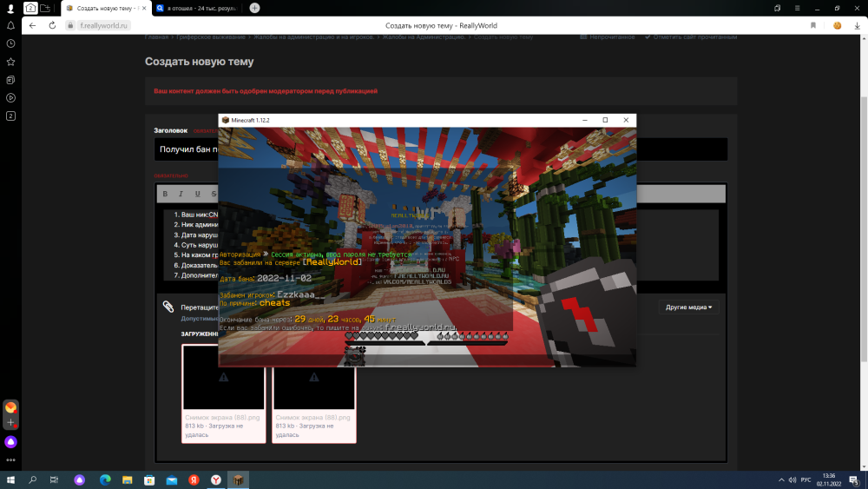Go back with the arrow button
This screenshot has height=489, width=868.
33,25
